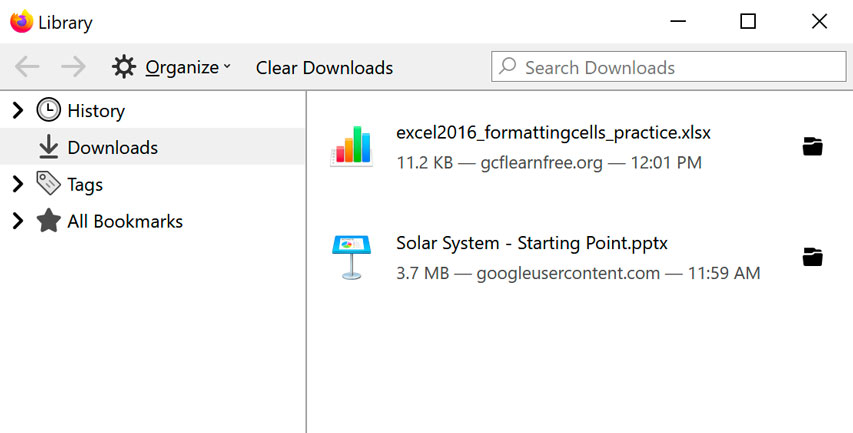Image resolution: width=853 pixels, height=433 pixels.
Task: Select the Tags text label in the sidebar
Action: click(x=85, y=184)
